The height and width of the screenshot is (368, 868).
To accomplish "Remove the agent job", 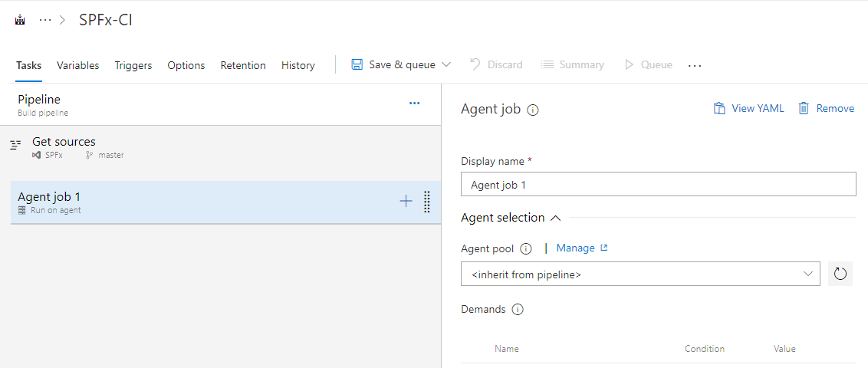I will pyautogui.click(x=826, y=109).
